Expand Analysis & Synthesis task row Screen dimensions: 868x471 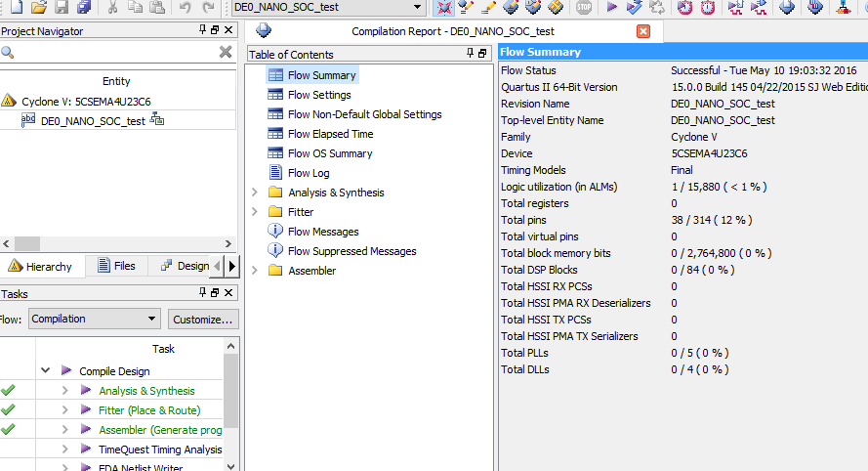64,390
